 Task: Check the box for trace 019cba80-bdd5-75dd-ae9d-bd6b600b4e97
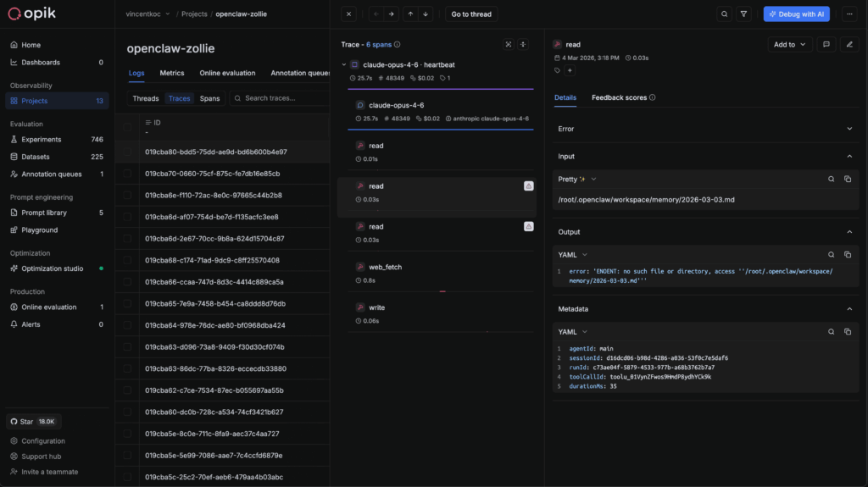[127, 152]
